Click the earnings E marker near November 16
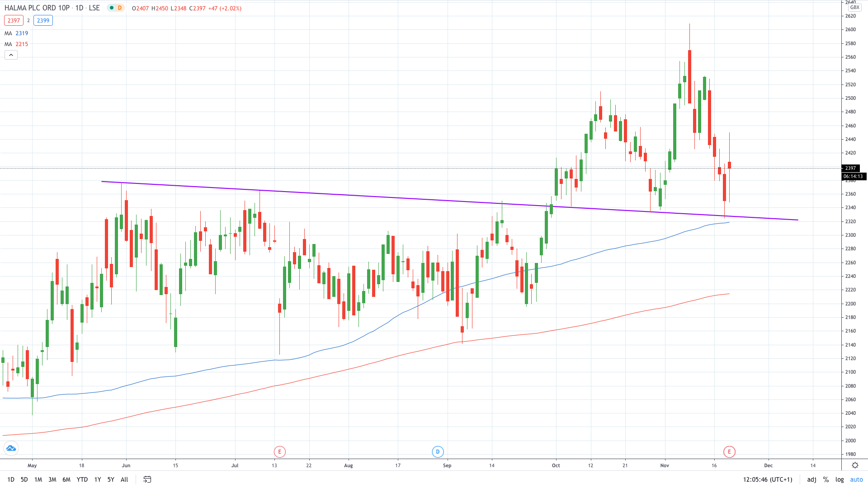This screenshot has width=868, height=488. [729, 451]
